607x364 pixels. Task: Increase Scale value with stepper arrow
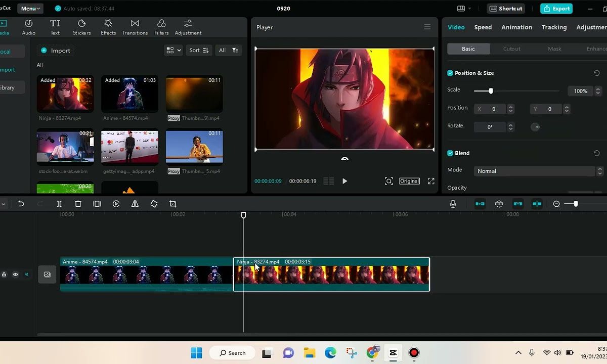point(598,89)
